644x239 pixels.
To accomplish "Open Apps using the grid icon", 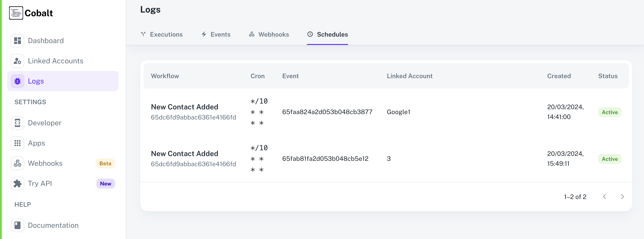I will coord(17,143).
